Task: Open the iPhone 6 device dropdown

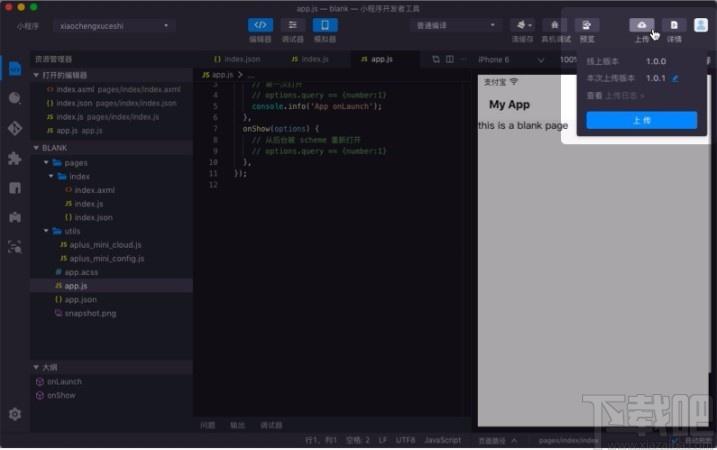Action: (x=511, y=60)
